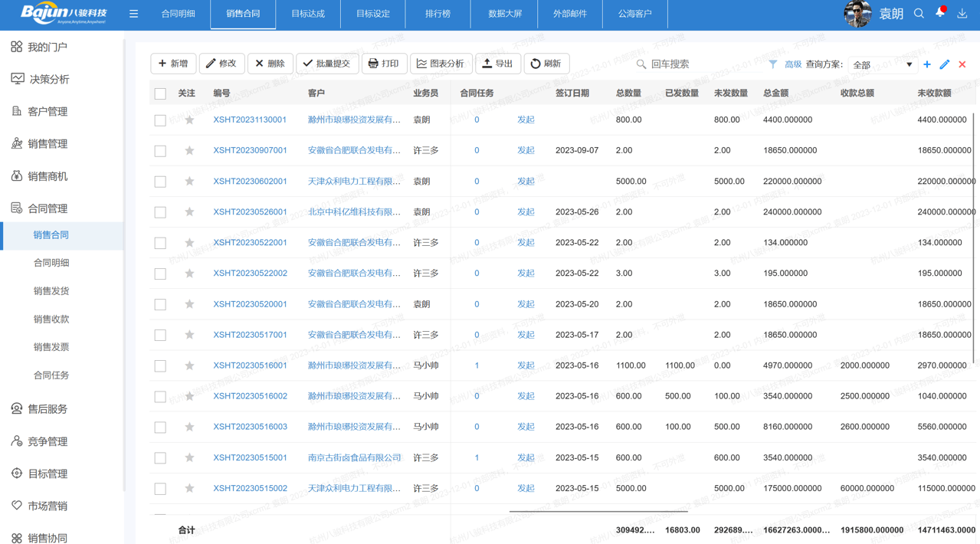Click the global search magnifier icon
The width and height of the screenshot is (980, 544).
pos(918,13)
